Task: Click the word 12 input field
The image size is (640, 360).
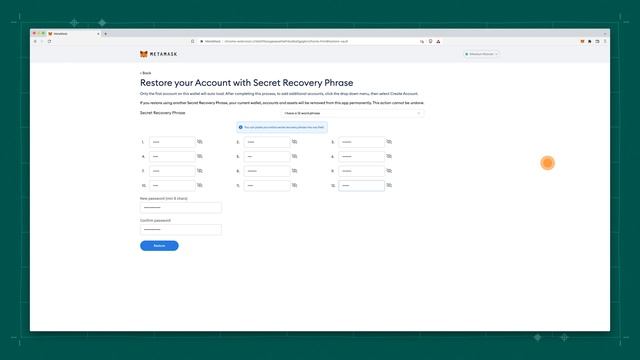Action: point(362,186)
